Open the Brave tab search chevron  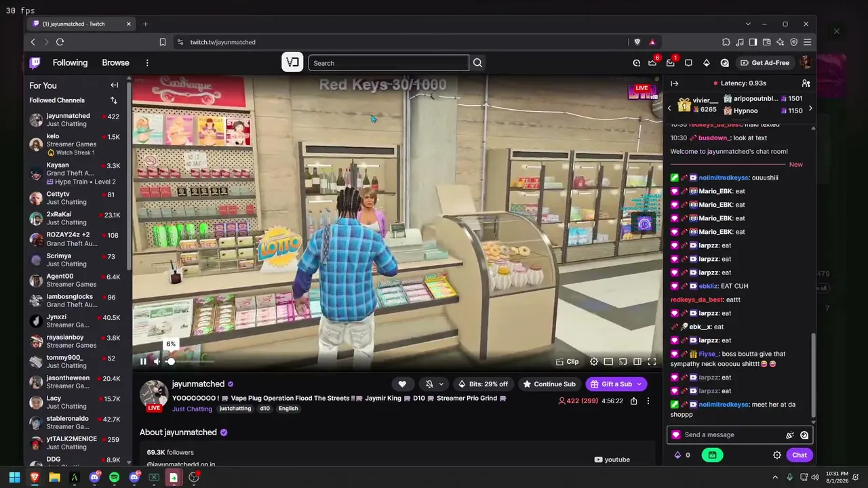(748, 24)
